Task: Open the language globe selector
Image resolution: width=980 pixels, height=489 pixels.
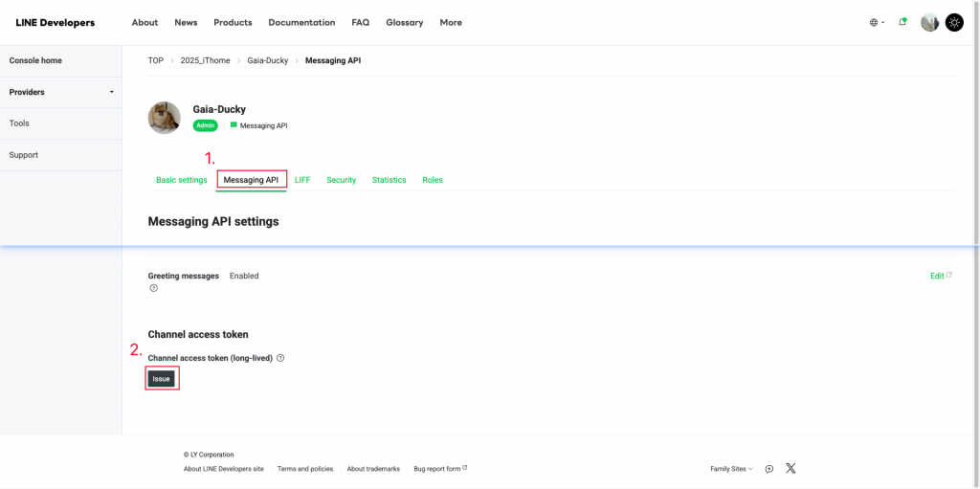Action: click(x=877, y=23)
